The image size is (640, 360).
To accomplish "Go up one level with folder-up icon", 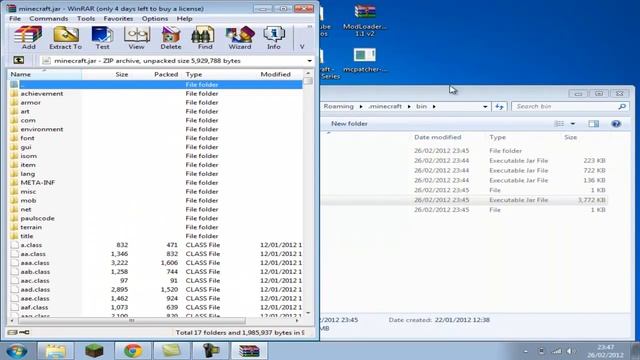I will pos(18,60).
